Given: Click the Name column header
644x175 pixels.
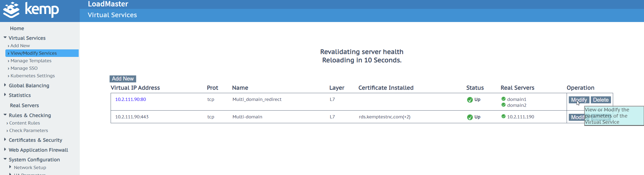Looking at the screenshot, I should tap(240, 88).
